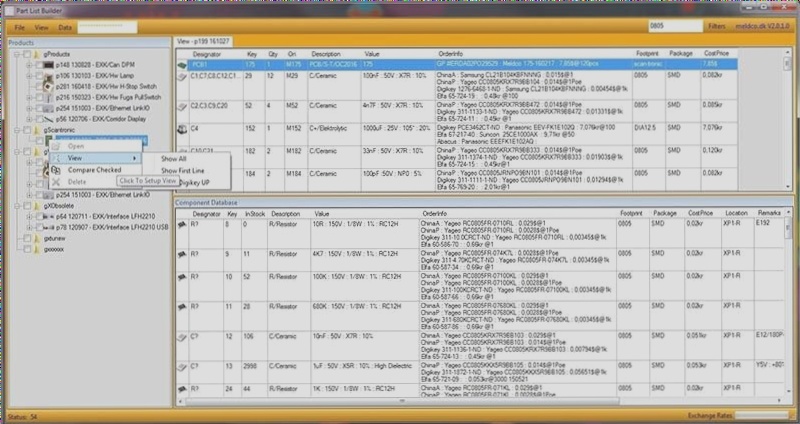Image resolution: width=800 pixels, height=424 pixels.
Task: Collapse the gScantronic tree node
Action: click(x=13, y=130)
